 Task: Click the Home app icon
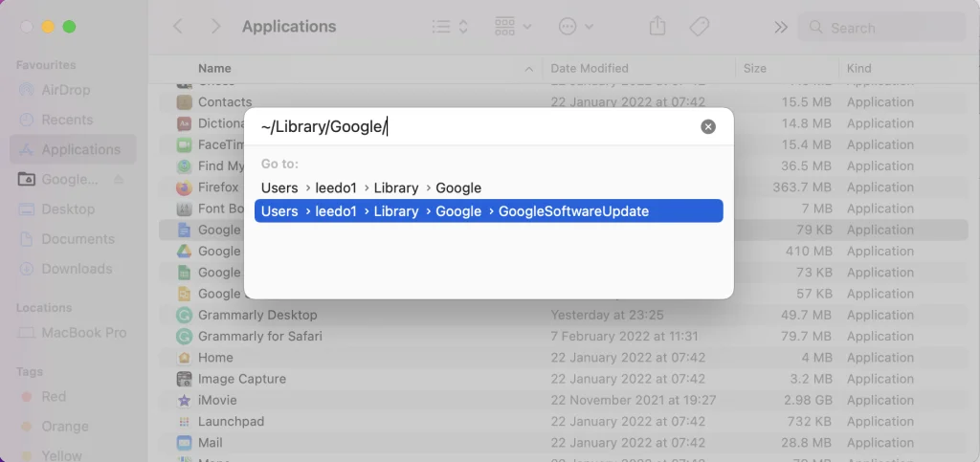pyautogui.click(x=184, y=358)
